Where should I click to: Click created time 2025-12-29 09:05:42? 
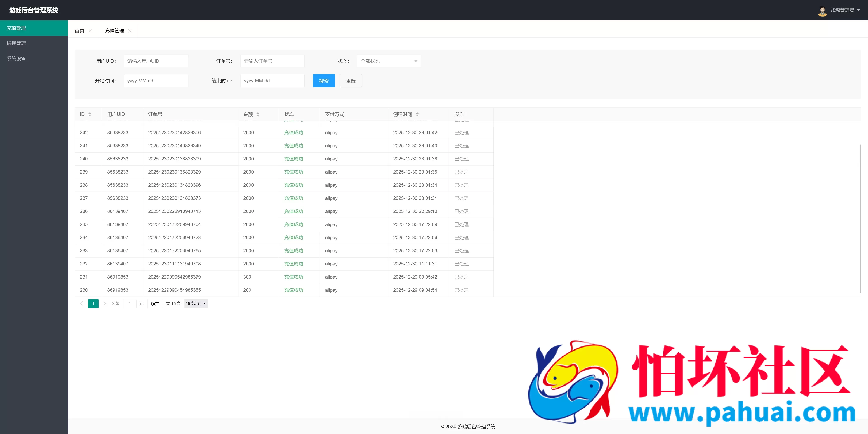point(415,277)
